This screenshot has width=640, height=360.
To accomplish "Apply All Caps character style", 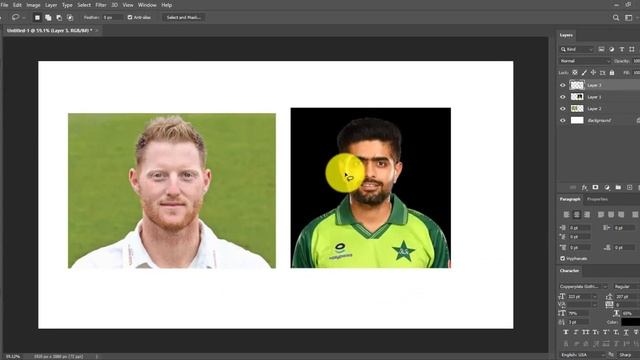I will [586, 332].
